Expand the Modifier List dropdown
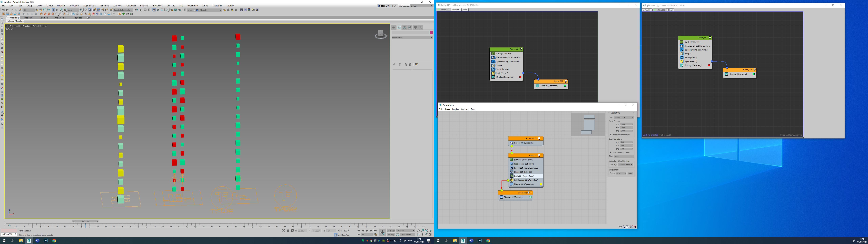 (412, 37)
